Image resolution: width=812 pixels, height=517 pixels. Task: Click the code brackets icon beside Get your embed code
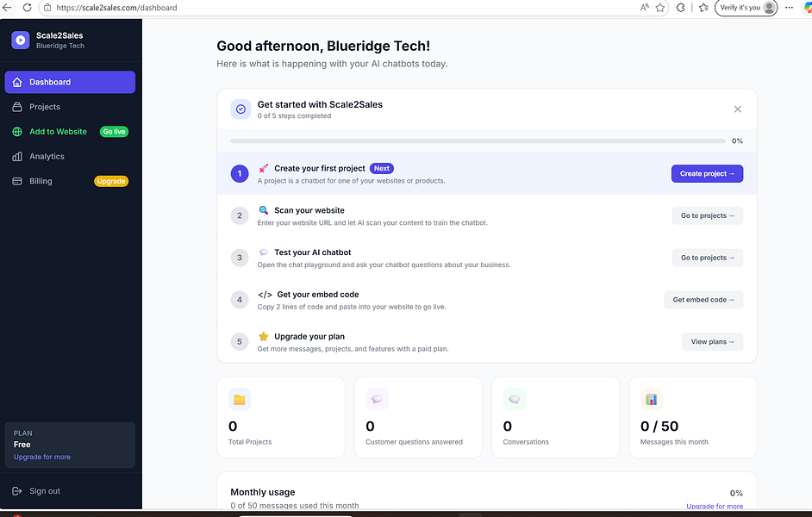[265, 295]
